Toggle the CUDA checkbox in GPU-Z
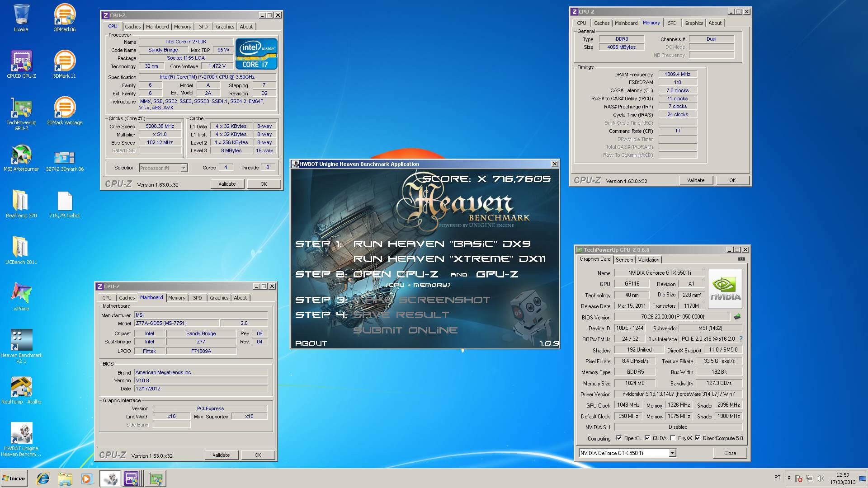Viewport: 868px width, 488px height. pos(647,438)
